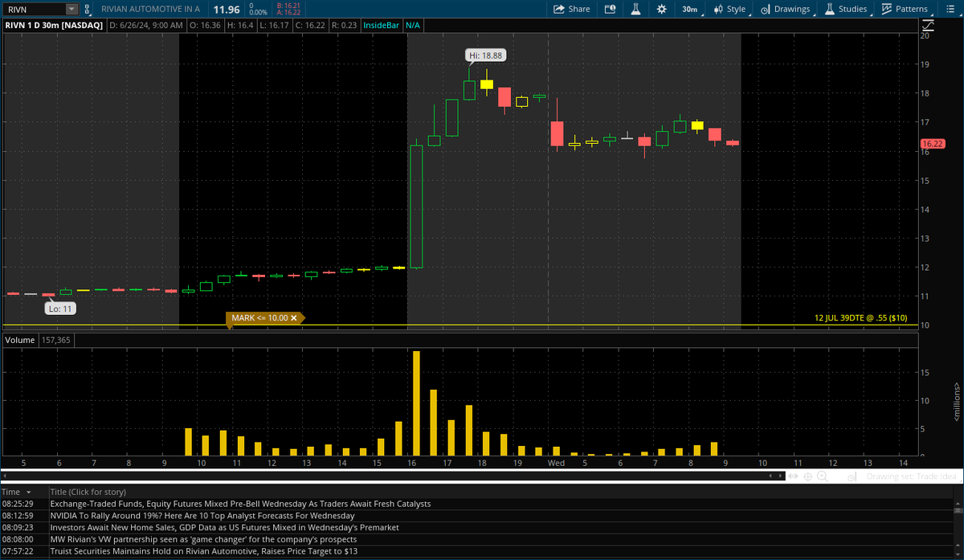Click the RIVIAN AUTOMOTIVE company name
Viewport: 964px width, 560px height.
click(x=150, y=9)
